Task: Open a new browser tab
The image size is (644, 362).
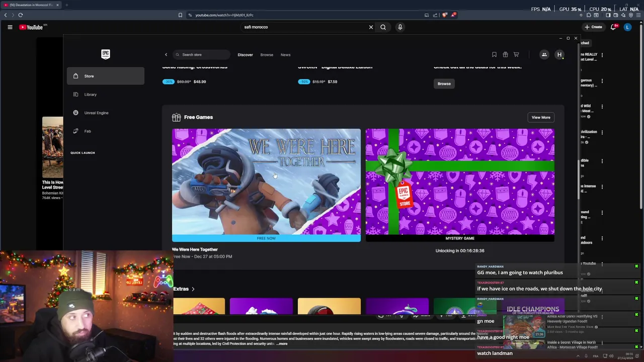Action: click(x=66, y=5)
